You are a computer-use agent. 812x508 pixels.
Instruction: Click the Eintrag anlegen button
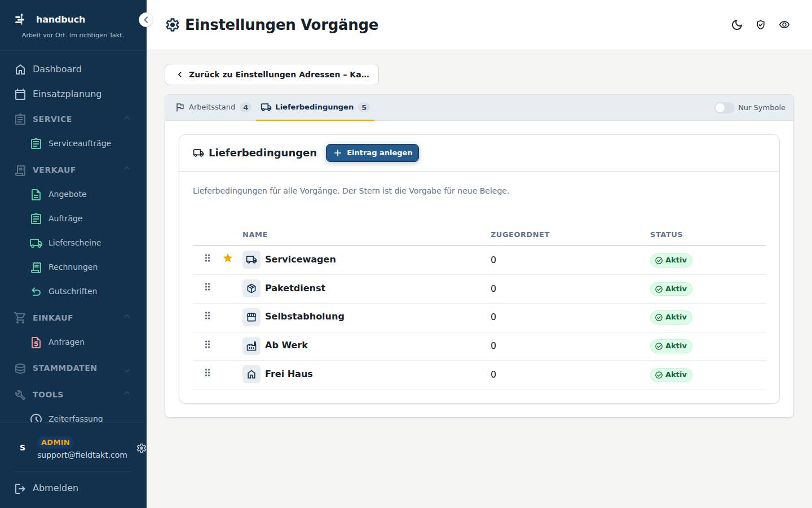(372, 153)
